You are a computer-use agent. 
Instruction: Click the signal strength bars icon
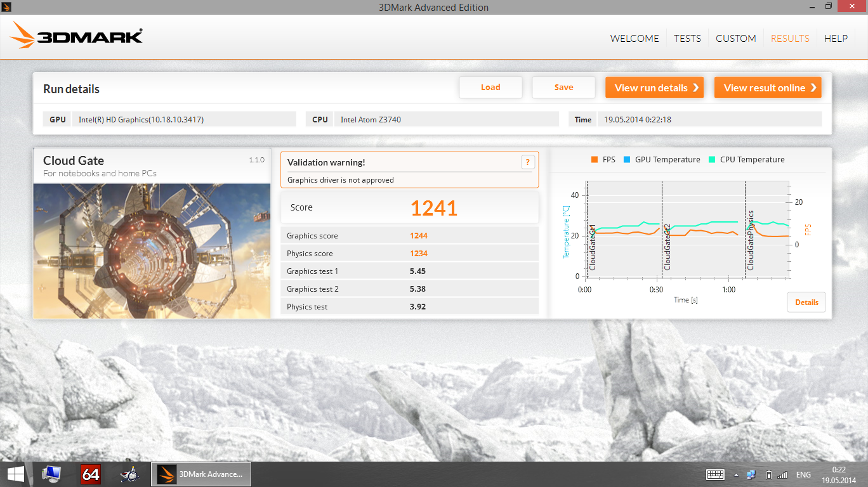click(782, 474)
